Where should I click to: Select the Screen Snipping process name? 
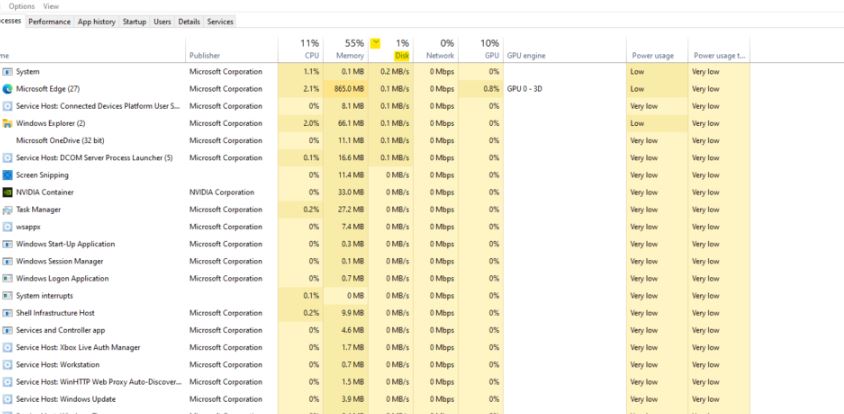pos(42,175)
